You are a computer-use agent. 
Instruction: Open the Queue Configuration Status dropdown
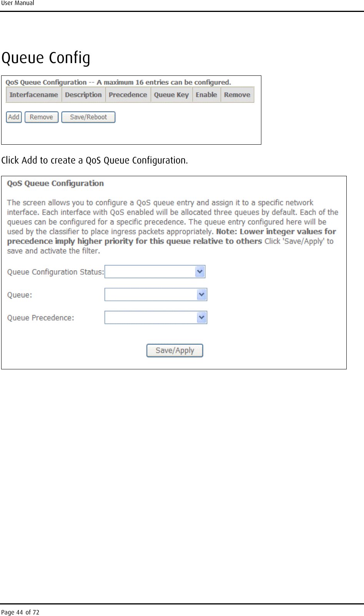(155, 272)
